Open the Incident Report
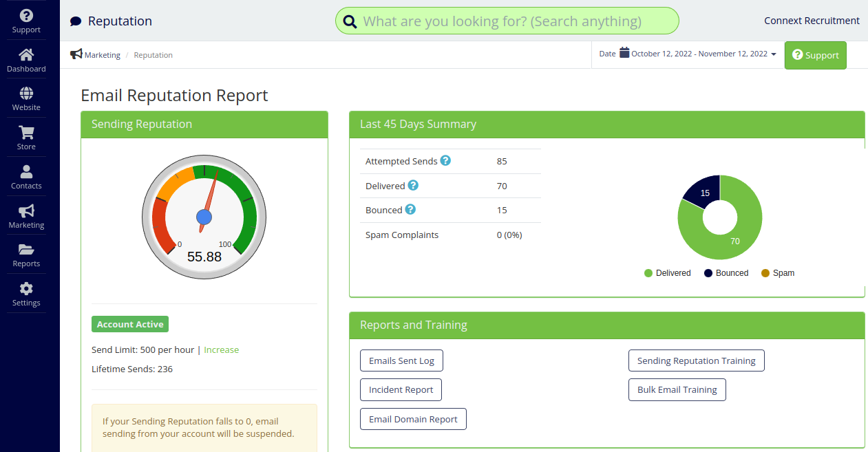 point(401,389)
